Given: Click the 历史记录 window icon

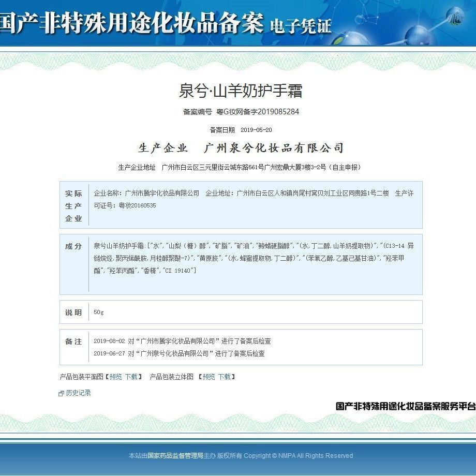Looking at the screenshot, I should tap(61, 393).
